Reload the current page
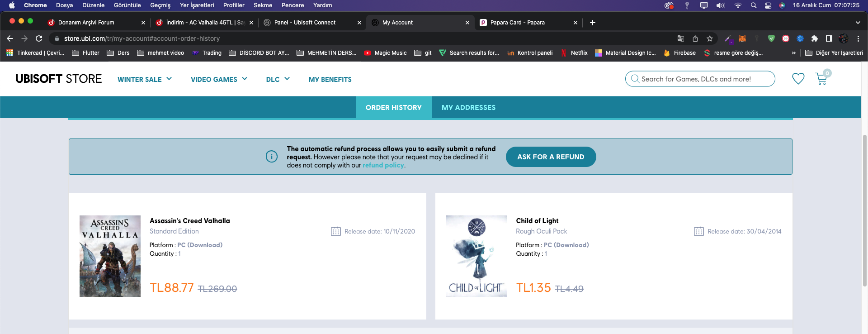The width and height of the screenshot is (868, 334). (39, 38)
